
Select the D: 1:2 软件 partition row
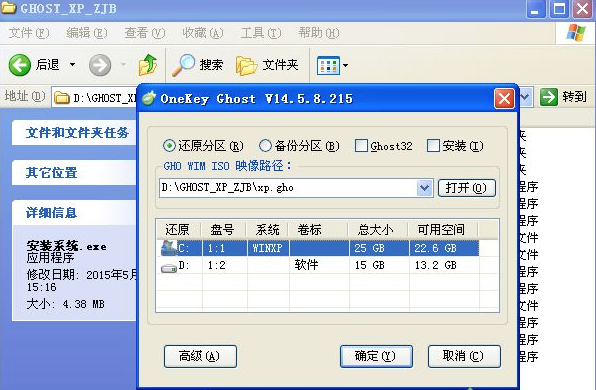tap(319, 265)
